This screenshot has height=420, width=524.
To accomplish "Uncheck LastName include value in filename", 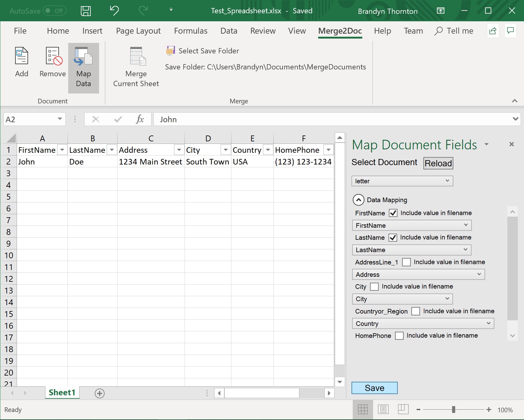I will [x=393, y=237].
